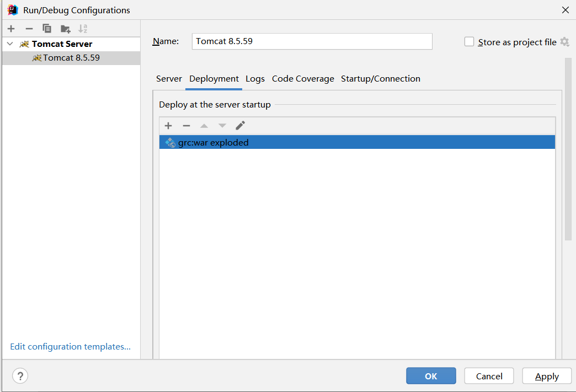This screenshot has height=392, width=576.
Task: Confirm with the OK button
Action: (x=431, y=376)
